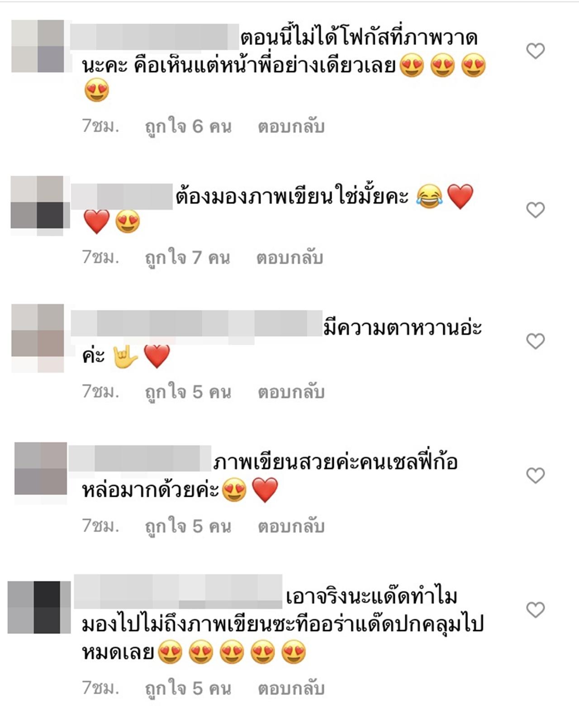
Task: Reply to the bottom comment
Action: pos(291,688)
